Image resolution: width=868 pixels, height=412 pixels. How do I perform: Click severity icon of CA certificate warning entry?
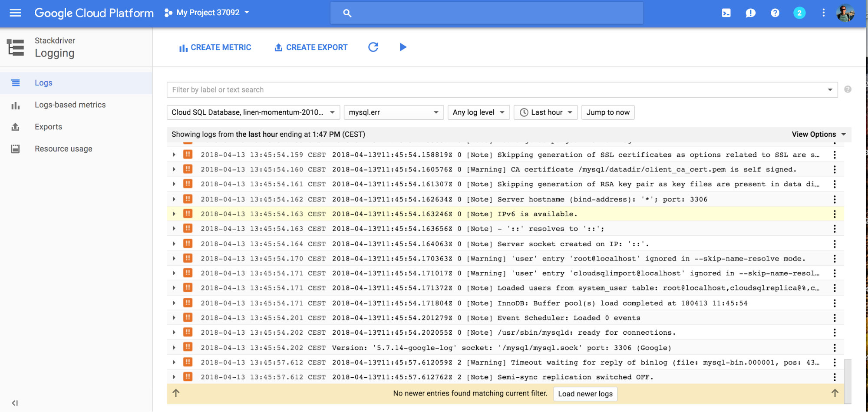tap(188, 169)
